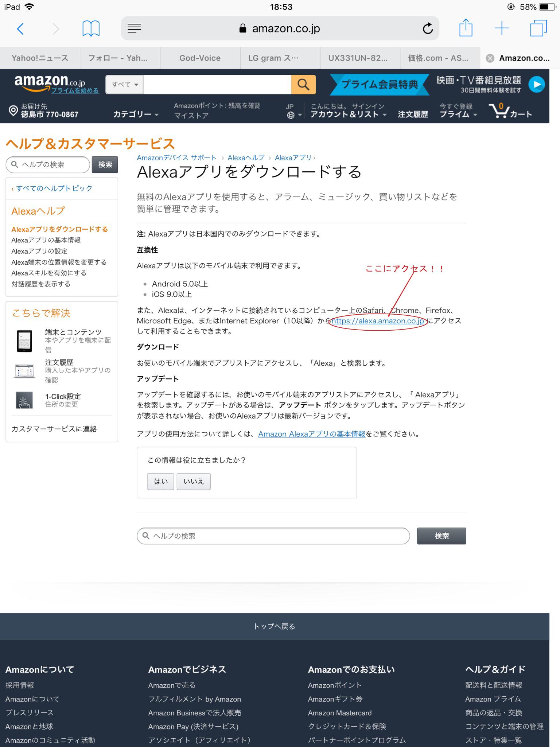Tap the delivery location pin icon

(13, 110)
